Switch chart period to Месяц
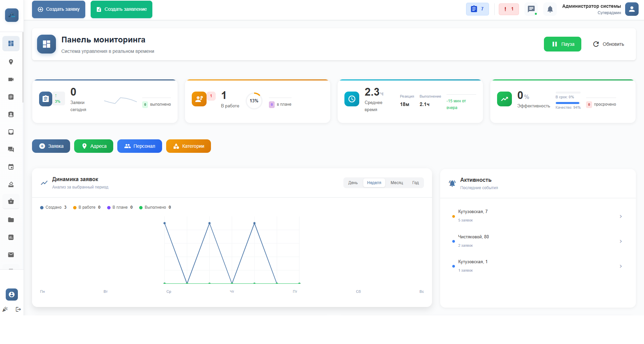 (x=397, y=183)
